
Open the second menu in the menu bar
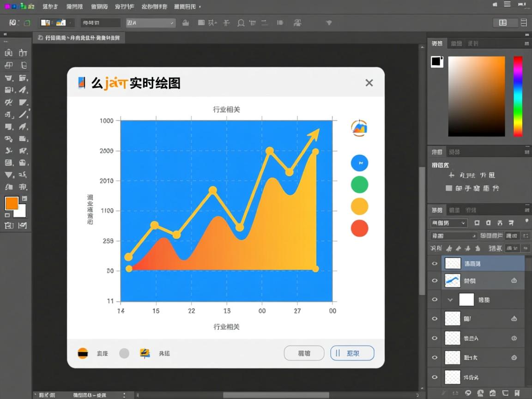pyautogui.click(x=74, y=7)
